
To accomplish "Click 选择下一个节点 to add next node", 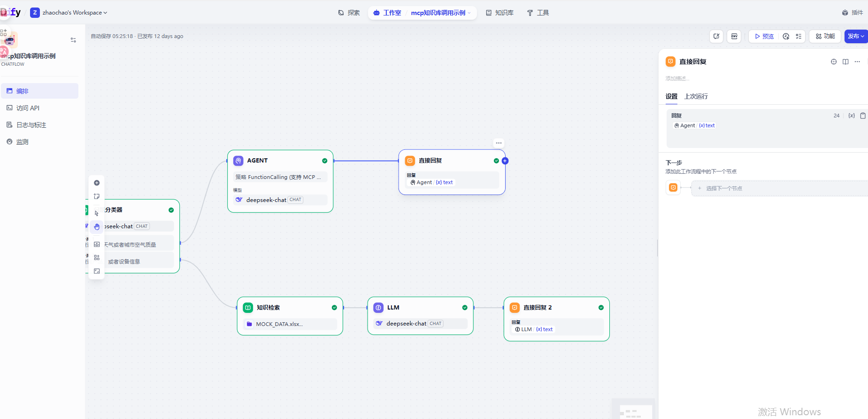I will [724, 188].
